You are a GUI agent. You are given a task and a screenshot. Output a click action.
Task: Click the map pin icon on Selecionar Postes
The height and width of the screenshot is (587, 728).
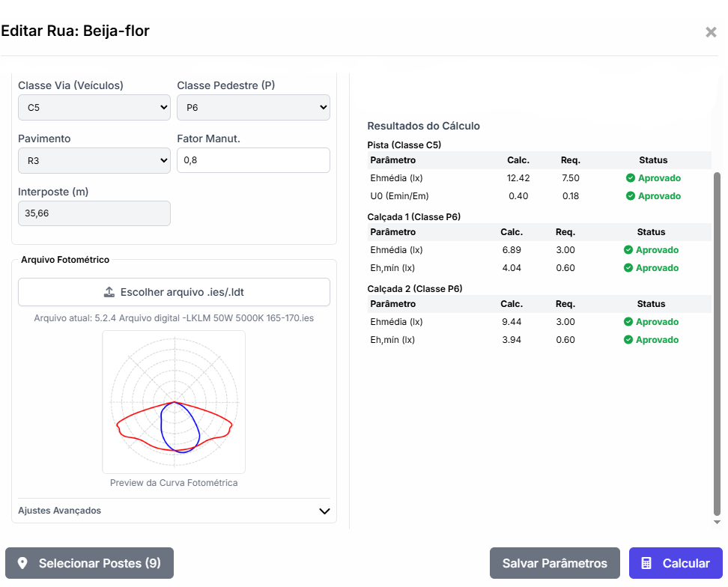[x=22, y=563]
